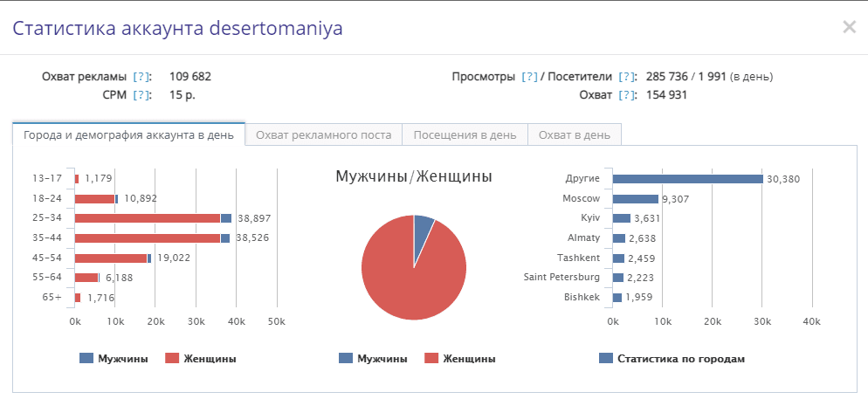Click the Другие city bar
This screenshot has height=406, width=868.
[688, 179]
